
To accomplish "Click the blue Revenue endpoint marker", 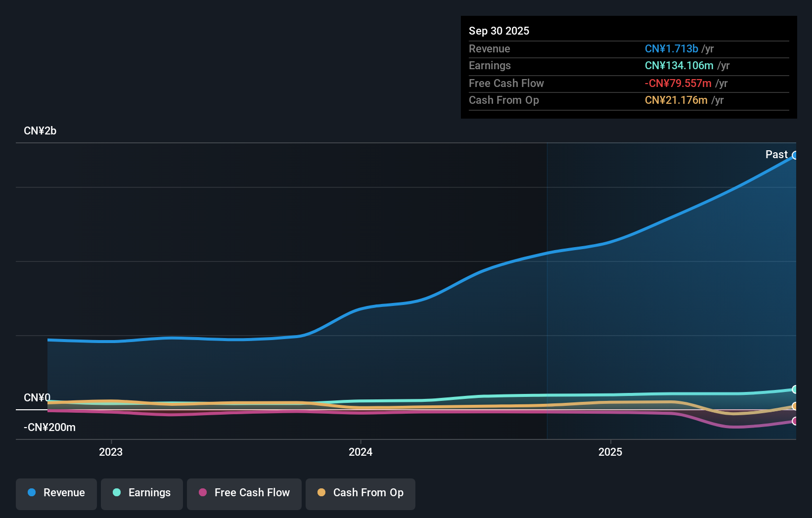I will click(x=795, y=156).
